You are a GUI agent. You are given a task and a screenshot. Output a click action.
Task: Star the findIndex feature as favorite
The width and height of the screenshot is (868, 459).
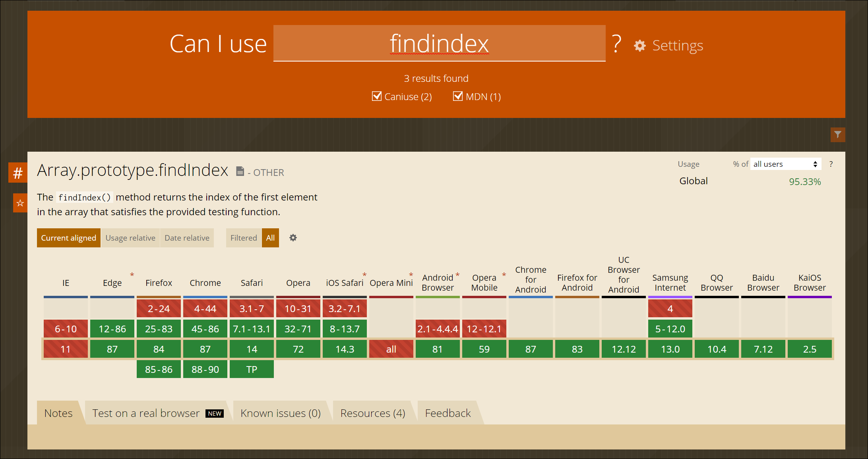pyautogui.click(x=20, y=203)
